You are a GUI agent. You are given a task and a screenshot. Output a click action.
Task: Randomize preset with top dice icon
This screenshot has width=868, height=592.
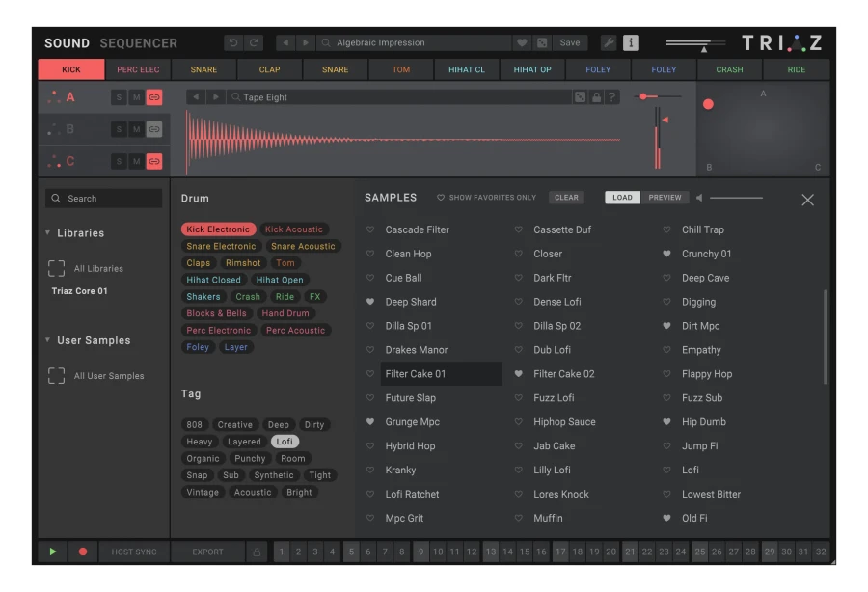coord(542,42)
